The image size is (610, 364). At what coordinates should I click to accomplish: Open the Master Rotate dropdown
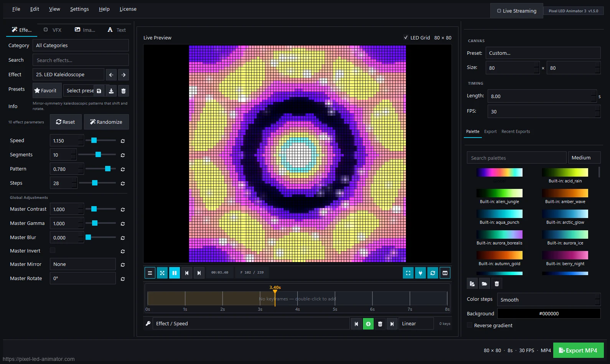[83, 278]
